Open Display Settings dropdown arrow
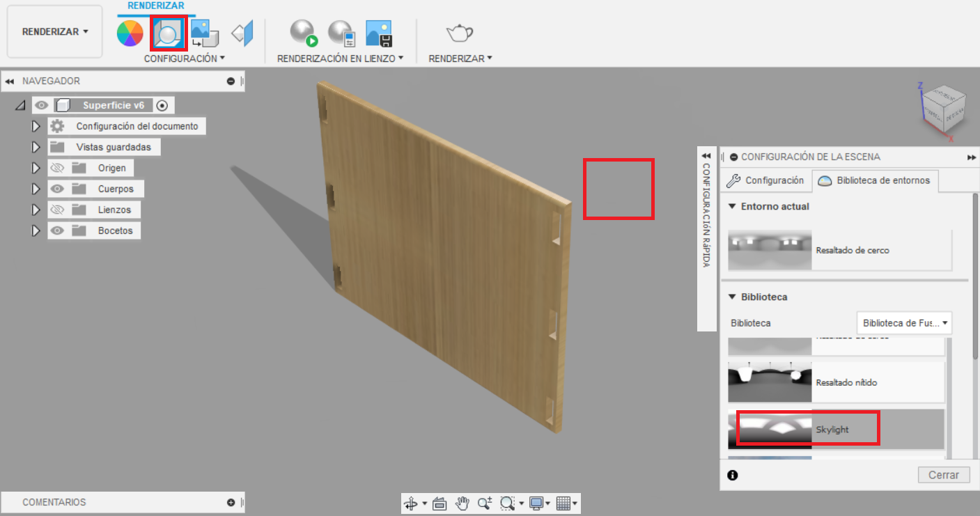 coord(547,503)
